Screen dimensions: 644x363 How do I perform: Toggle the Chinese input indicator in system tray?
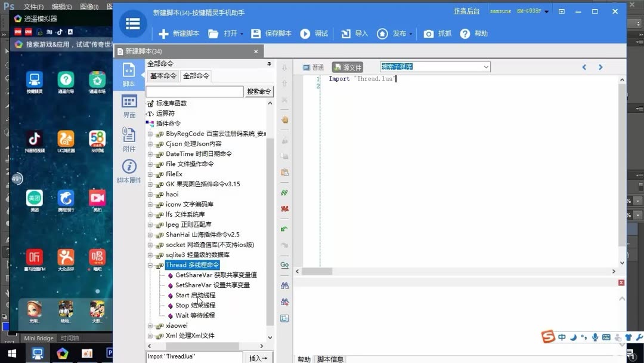561,337
